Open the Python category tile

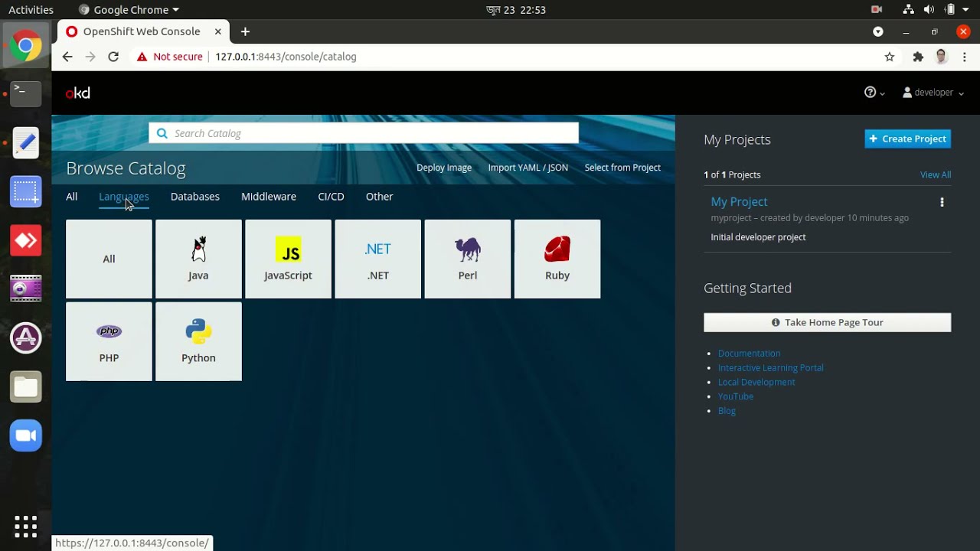click(198, 341)
